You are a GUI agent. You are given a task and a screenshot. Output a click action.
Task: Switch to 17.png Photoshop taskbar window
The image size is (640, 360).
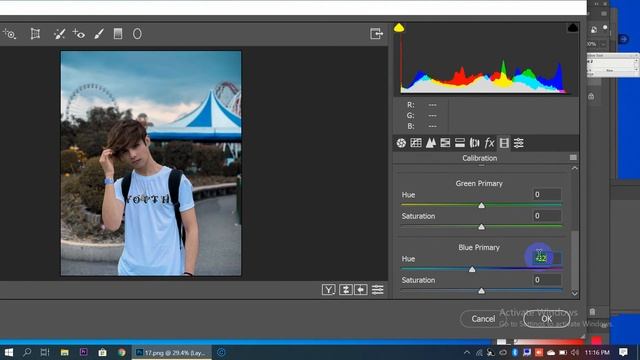[x=172, y=353]
